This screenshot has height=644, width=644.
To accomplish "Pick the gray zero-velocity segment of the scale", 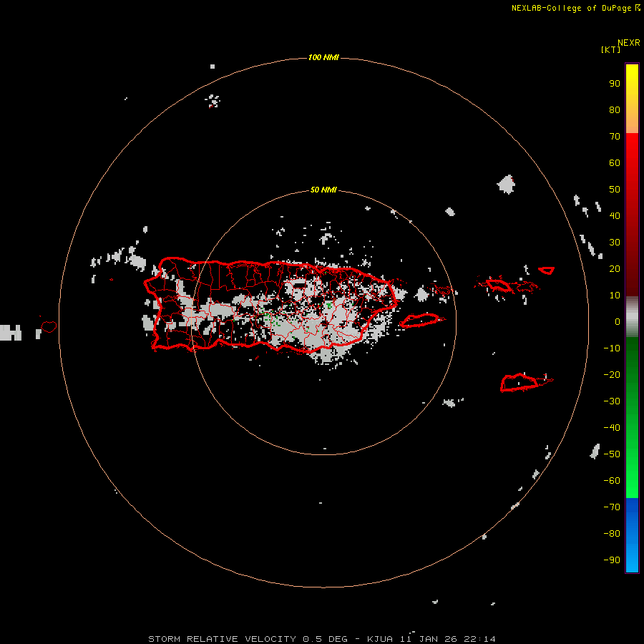I will pyautogui.click(x=632, y=317).
